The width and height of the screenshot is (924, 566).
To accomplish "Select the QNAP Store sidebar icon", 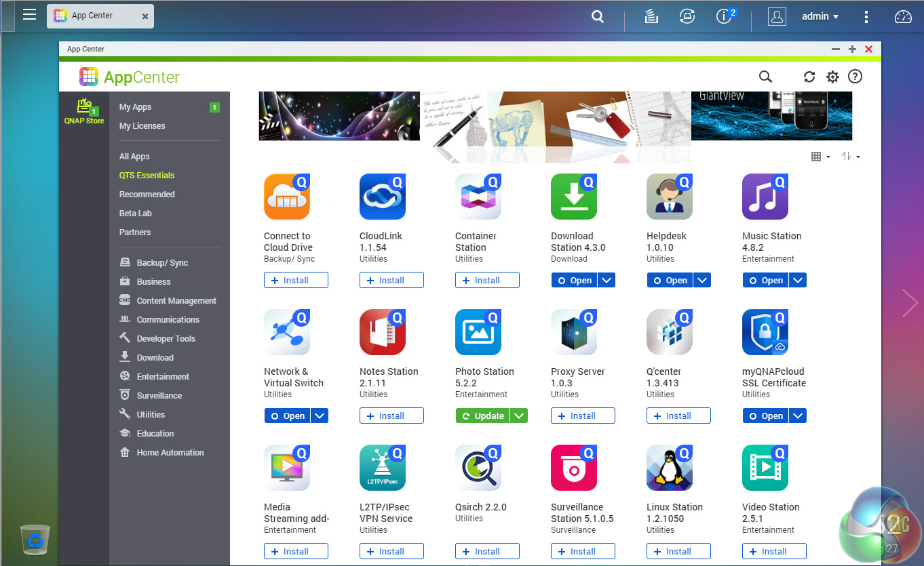I will coord(83,108).
